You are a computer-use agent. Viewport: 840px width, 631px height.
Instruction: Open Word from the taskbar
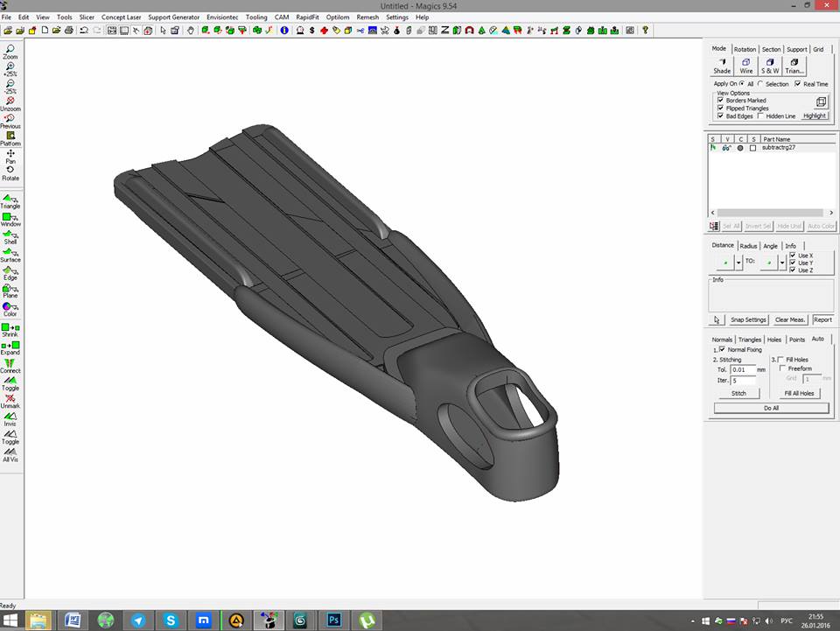click(73, 620)
